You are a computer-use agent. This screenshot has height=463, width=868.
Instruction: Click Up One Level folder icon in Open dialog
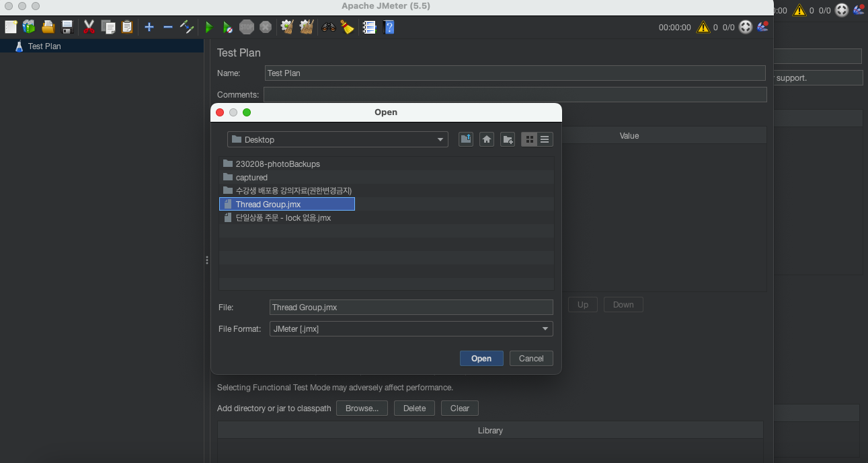point(466,139)
